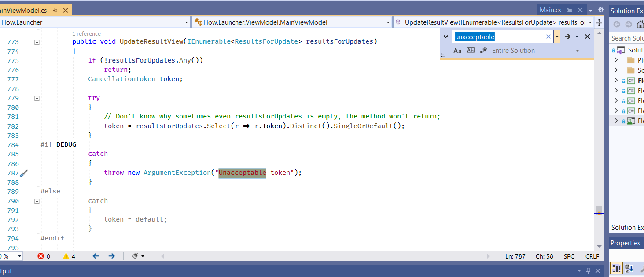Click the warnings count indicator

(69, 256)
